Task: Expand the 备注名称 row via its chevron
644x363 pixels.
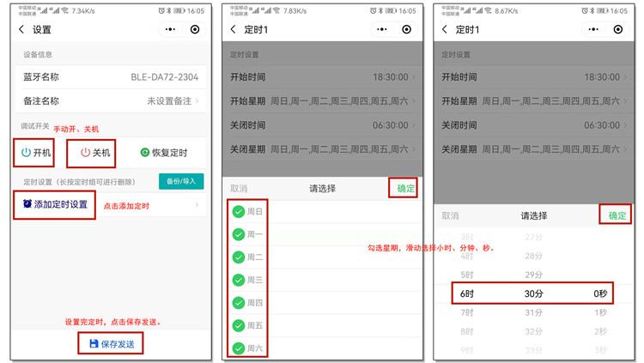Action: (x=197, y=101)
